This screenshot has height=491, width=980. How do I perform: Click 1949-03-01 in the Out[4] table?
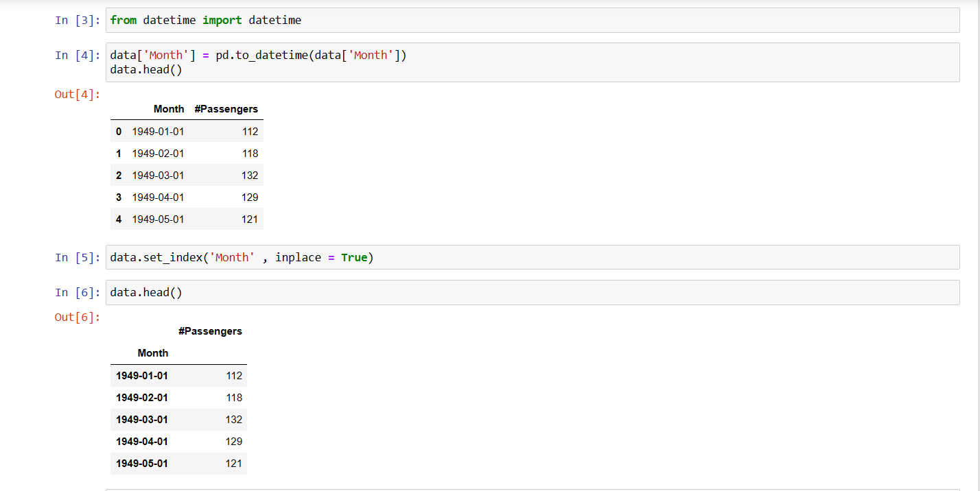(159, 176)
